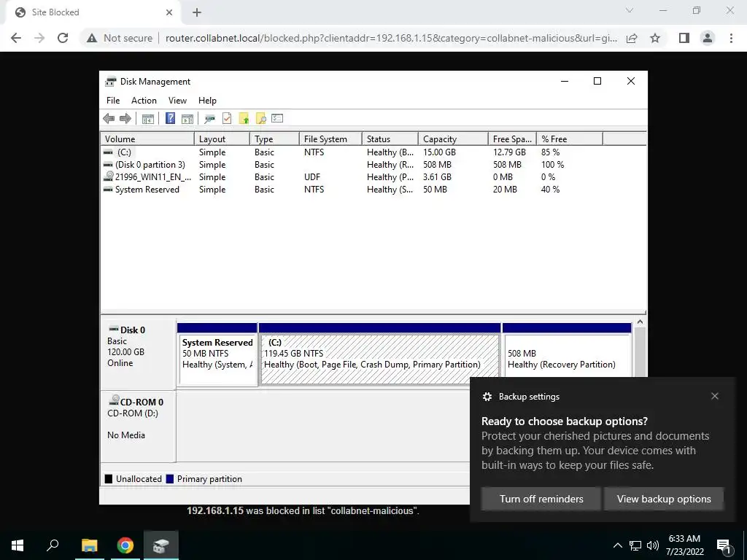The width and height of the screenshot is (747, 560).
Task: Open the Chrome profile avatar
Action: (x=708, y=38)
